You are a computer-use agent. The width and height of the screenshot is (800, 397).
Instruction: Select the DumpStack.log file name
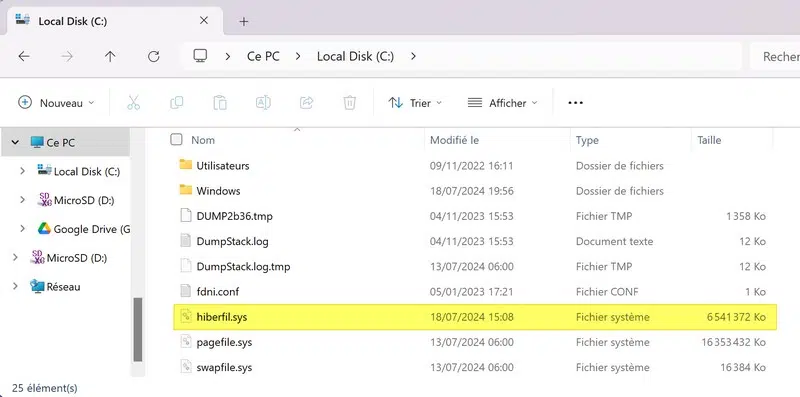click(x=233, y=241)
